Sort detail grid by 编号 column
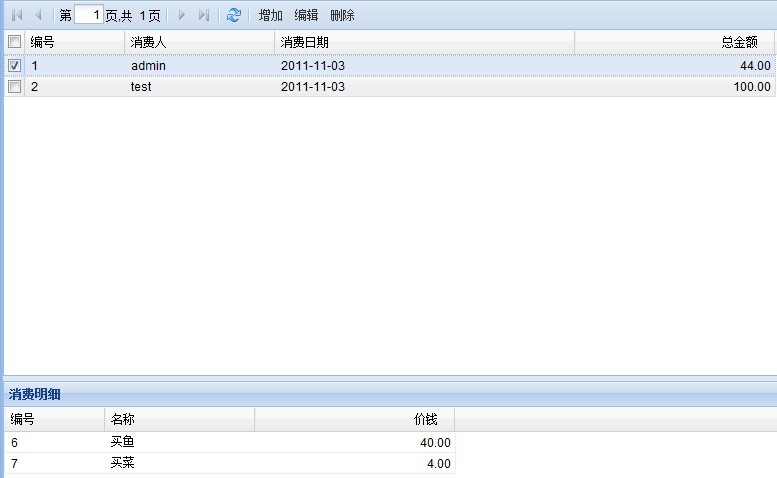The height and width of the screenshot is (478, 777). click(55, 419)
